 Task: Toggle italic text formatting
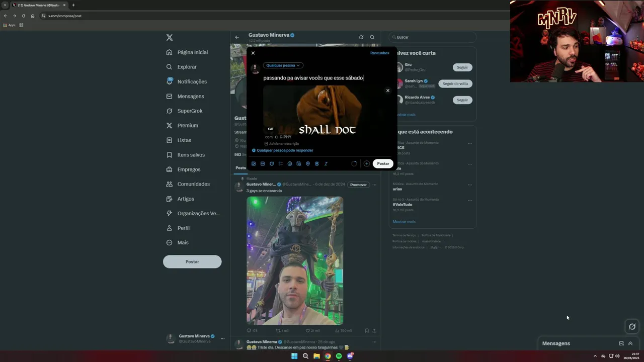[x=326, y=164]
